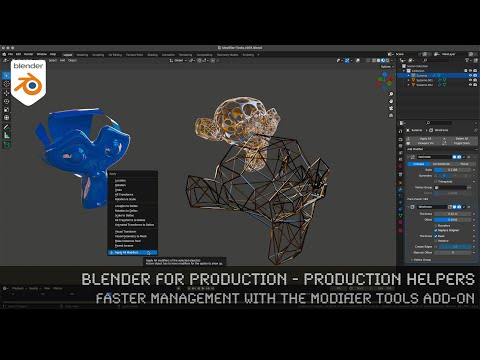Open the Texture properties tab
This screenshot has width=480, height=360.
tap(400, 230)
